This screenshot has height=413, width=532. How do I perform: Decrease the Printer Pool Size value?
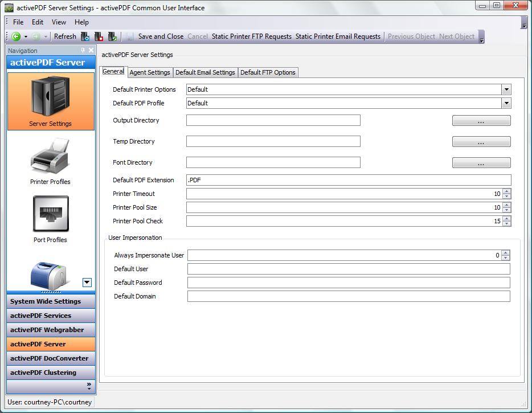pos(506,210)
